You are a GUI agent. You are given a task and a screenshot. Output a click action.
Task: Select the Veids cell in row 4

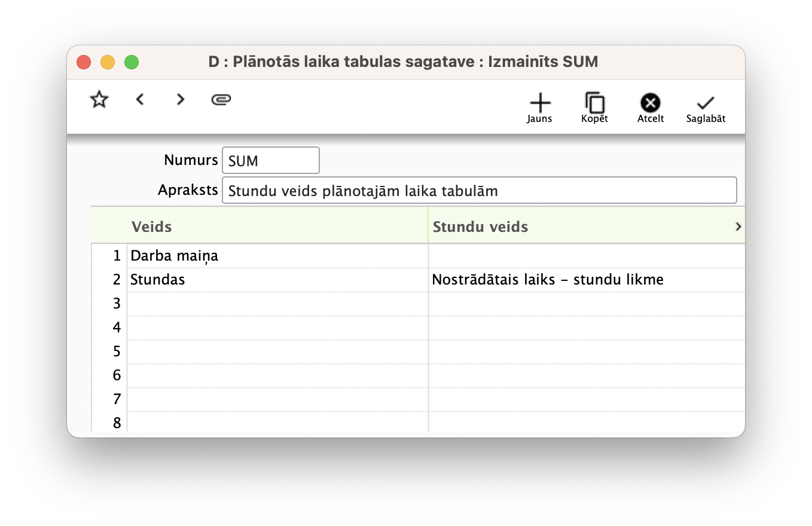(x=277, y=328)
